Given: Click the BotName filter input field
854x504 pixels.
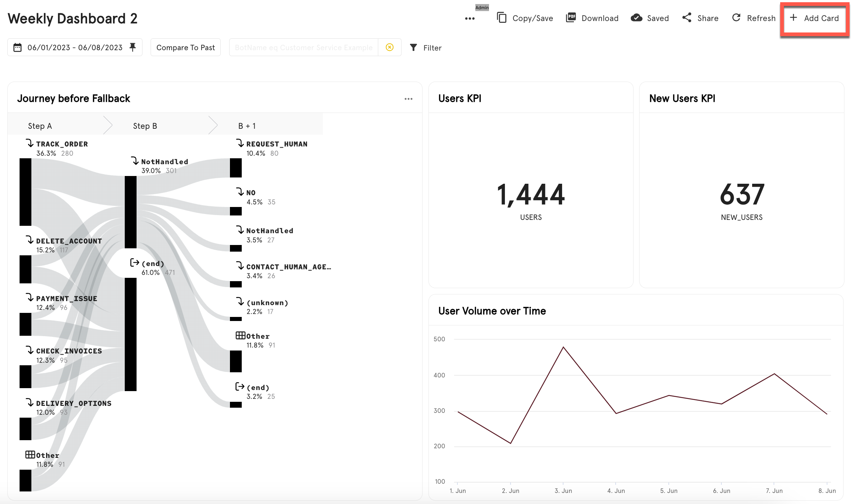Looking at the screenshot, I should click(303, 48).
